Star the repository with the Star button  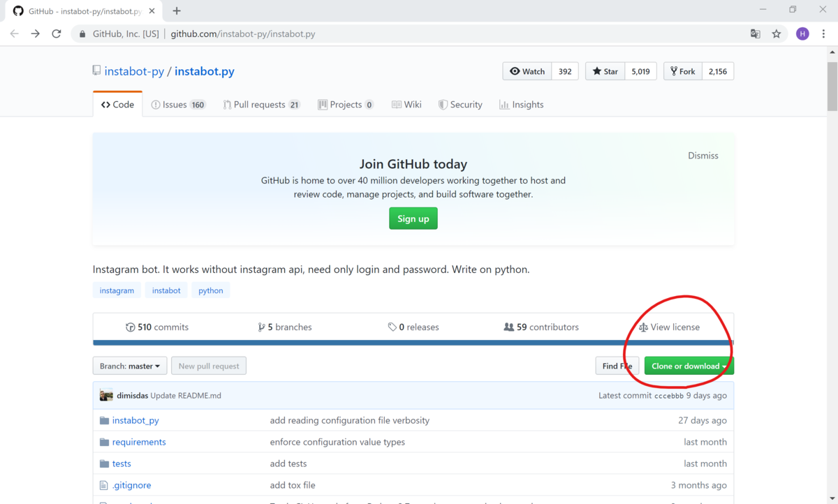click(x=605, y=71)
